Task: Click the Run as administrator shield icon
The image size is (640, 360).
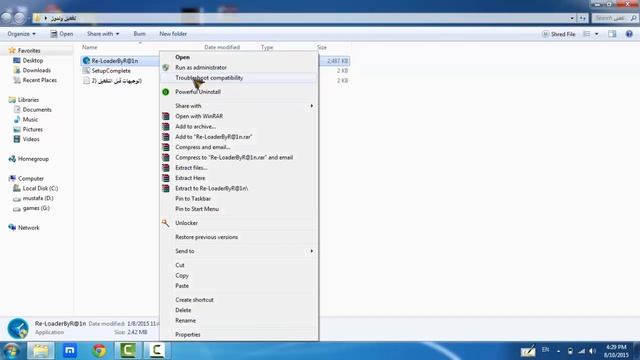Action: tap(166, 67)
